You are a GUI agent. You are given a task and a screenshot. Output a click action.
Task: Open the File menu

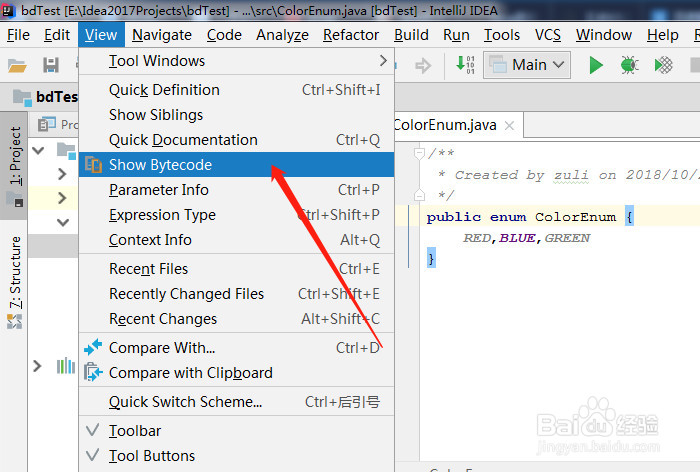18,35
